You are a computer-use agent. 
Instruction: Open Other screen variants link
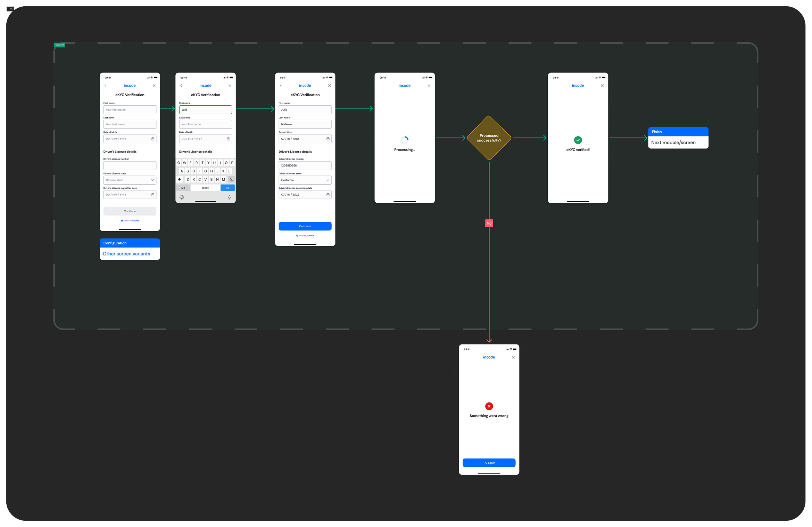coord(126,254)
